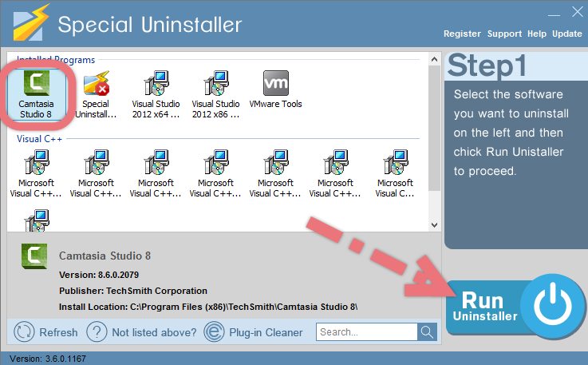Click the program list scroll down arrow

click(x=434, y=225)
